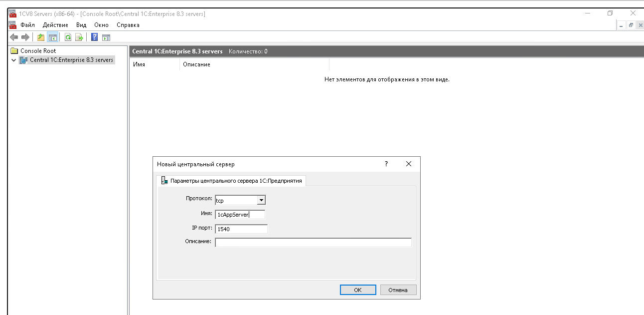The width and height of the screenshot is (644, 315).
Task: Go up one level with the folder icon
Action: pyautogui.click(x=41, y=37)
